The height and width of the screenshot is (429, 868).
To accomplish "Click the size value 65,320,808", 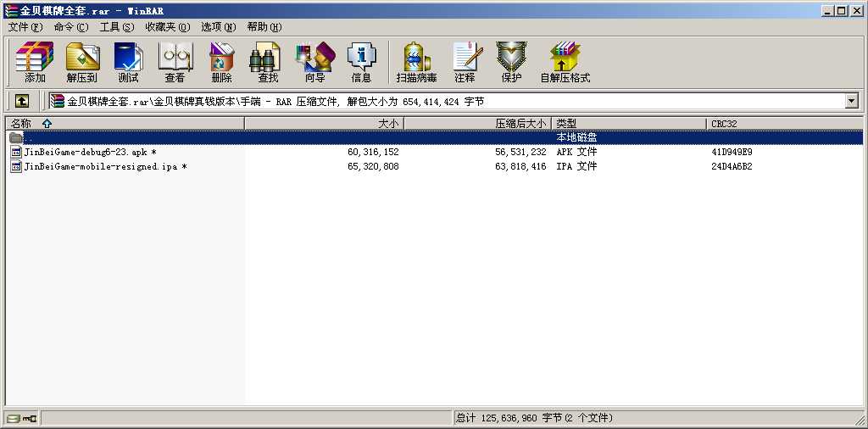I will pyautogui.click(x=373, y=166).
